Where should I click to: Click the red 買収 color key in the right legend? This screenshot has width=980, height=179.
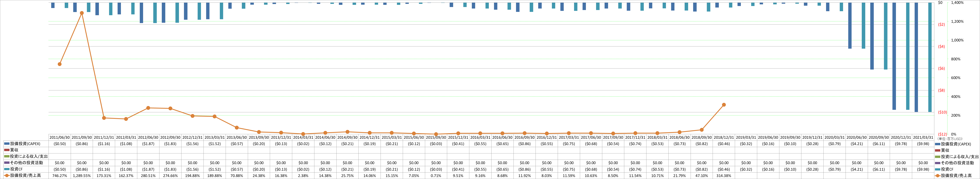pos(938,150)
